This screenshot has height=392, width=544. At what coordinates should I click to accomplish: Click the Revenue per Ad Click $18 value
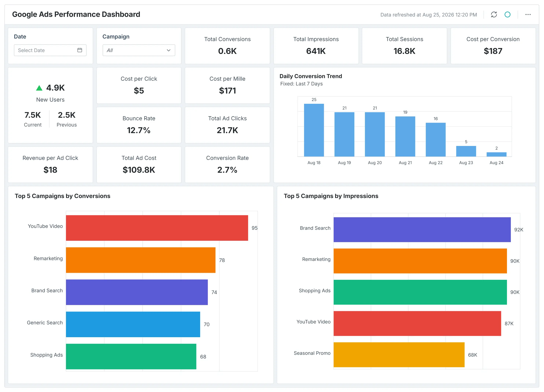pos(50,170)
